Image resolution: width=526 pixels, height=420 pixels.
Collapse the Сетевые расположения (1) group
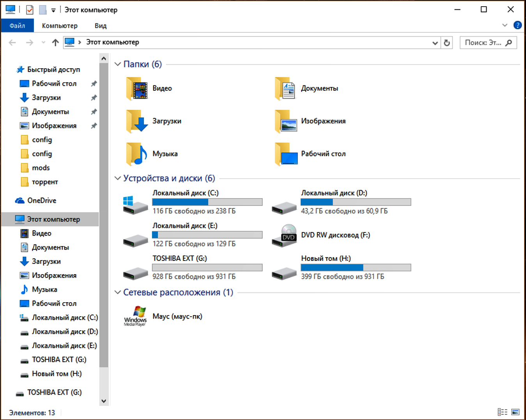click(x=118, y=292)
